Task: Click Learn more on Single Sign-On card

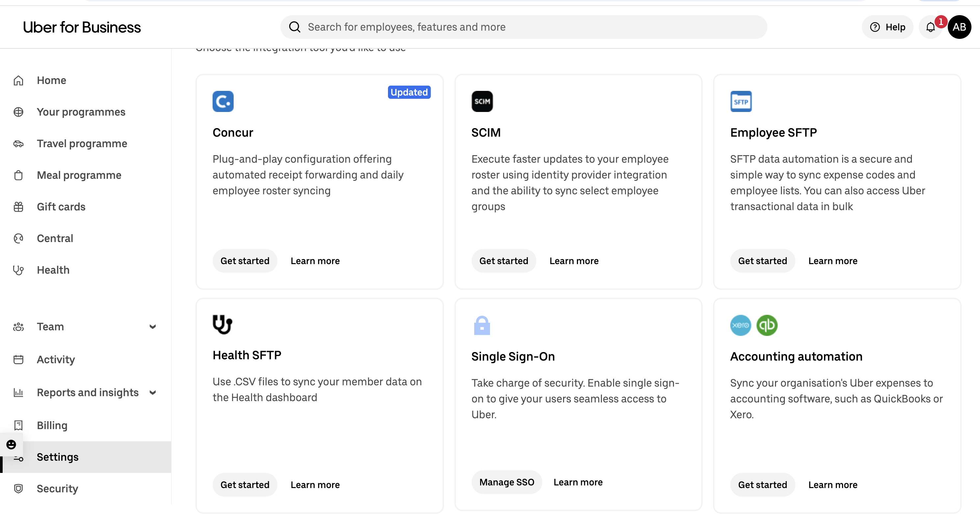Action: 578,482
